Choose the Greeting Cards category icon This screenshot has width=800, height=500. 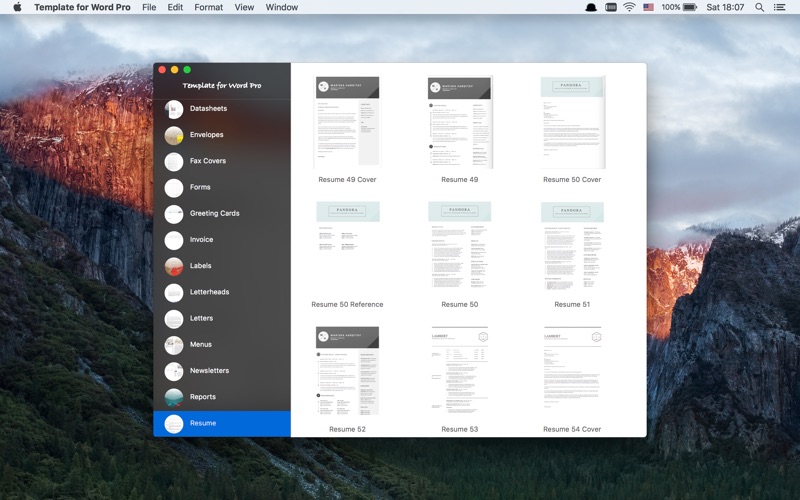[x=174, y=214]
